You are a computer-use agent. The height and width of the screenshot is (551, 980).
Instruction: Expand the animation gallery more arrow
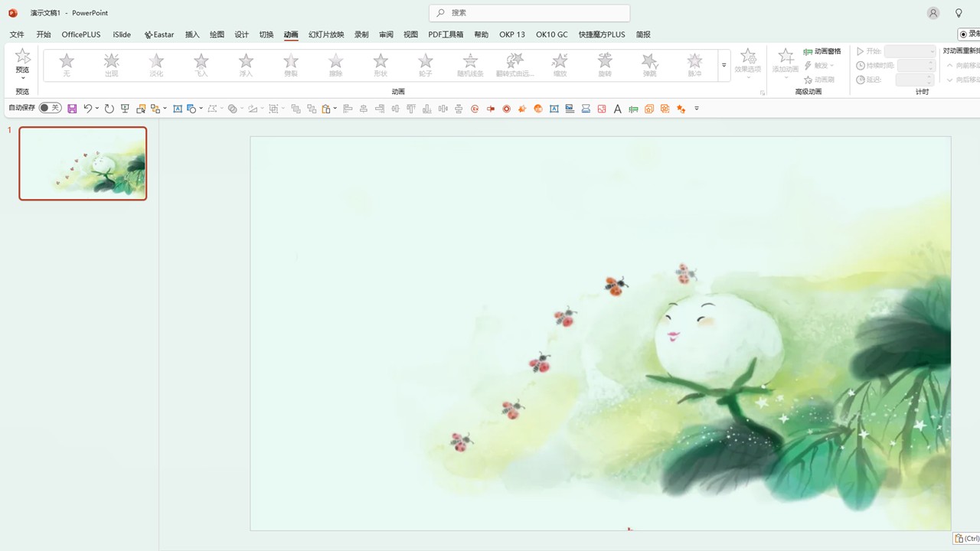point(724,65)
